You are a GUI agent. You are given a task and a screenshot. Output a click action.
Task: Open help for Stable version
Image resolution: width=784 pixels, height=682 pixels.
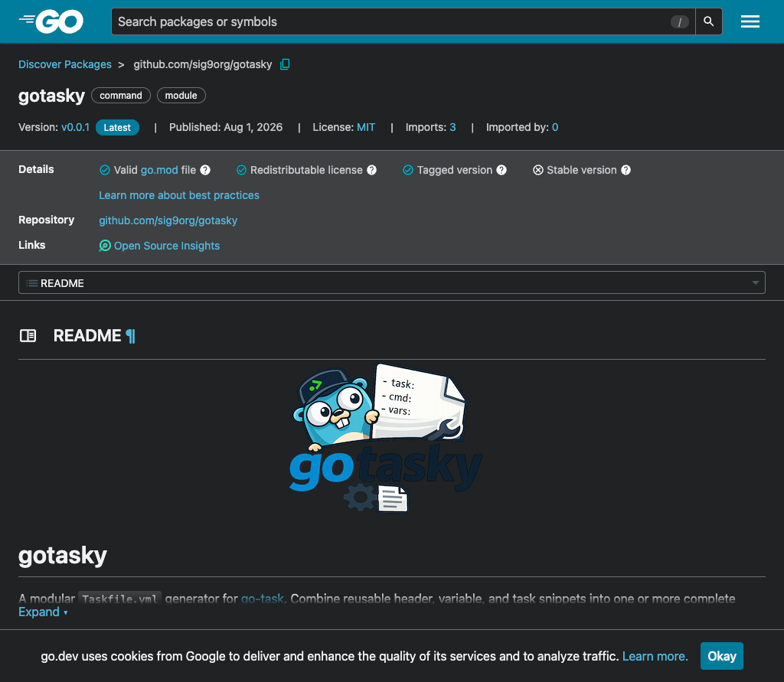coord(626,170)
